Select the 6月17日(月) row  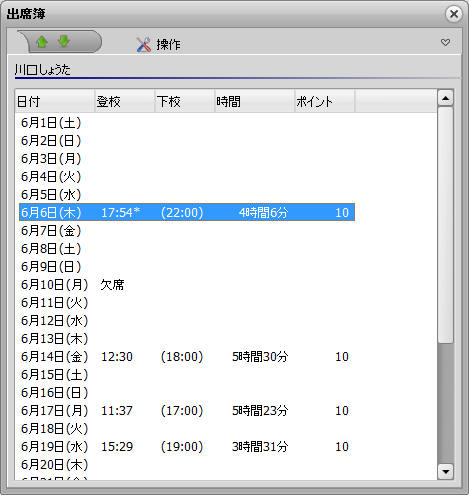187,411
